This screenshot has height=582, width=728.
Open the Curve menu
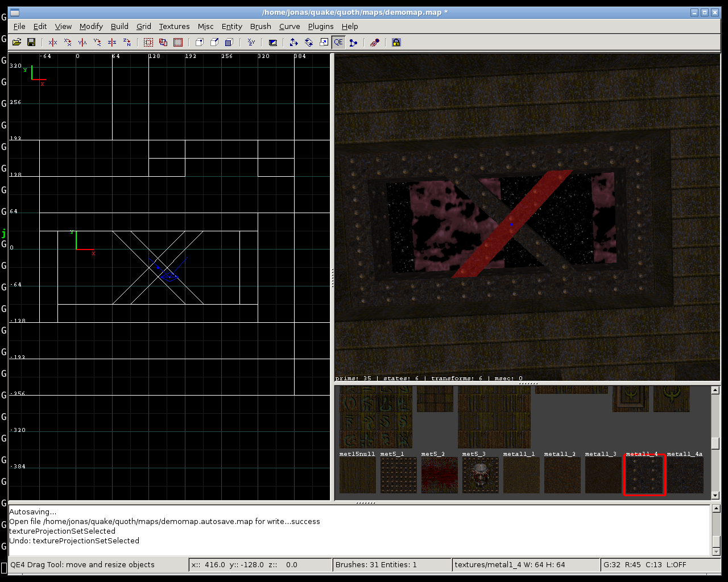point(289,27)
